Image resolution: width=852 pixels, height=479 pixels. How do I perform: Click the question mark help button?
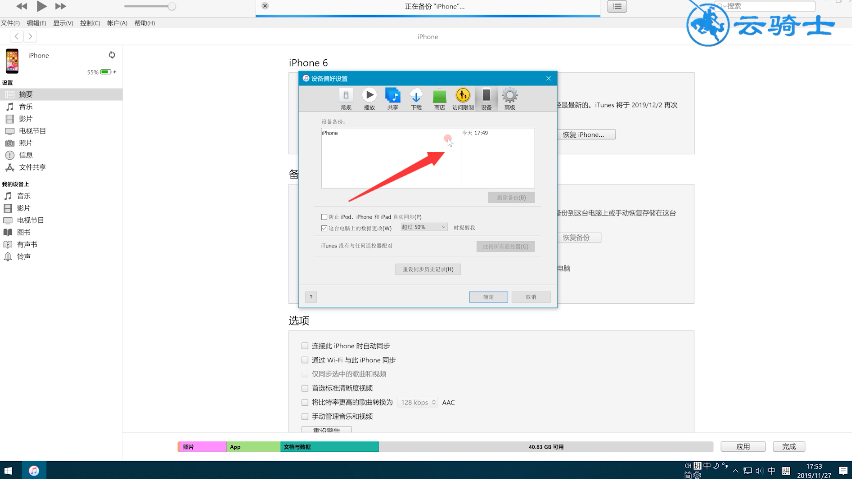[x=311, y=297]
